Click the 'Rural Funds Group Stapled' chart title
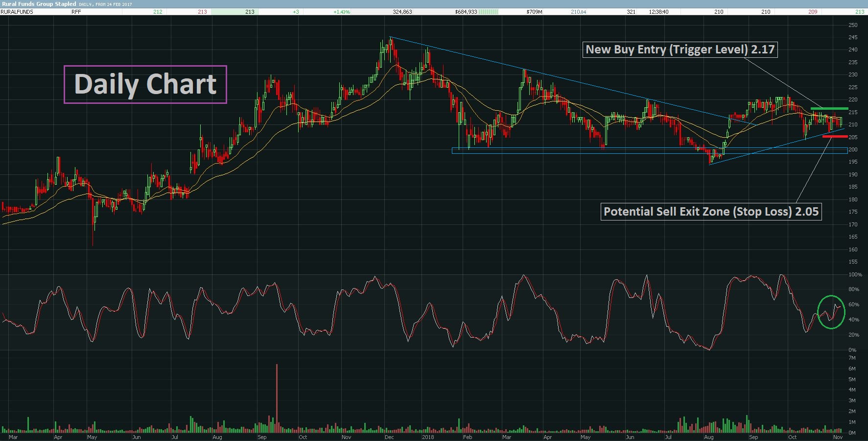The image size is (868, 441). tap(39, 4)
